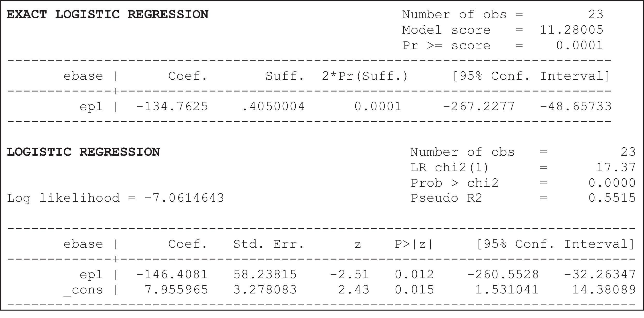Click the 2*Pr(Suff.) column header
The height and width of the screenshot is (318, 644).
(365, 76)
